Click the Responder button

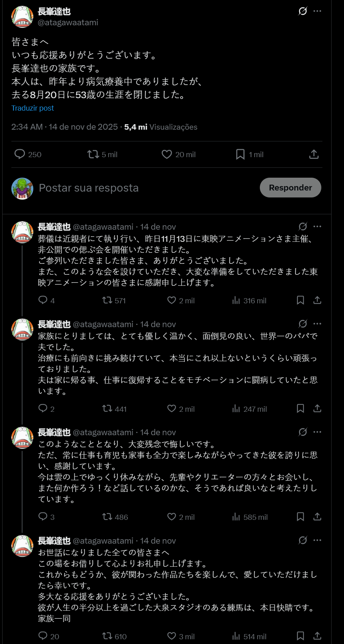pyautogui.click(x=290, y=188)
